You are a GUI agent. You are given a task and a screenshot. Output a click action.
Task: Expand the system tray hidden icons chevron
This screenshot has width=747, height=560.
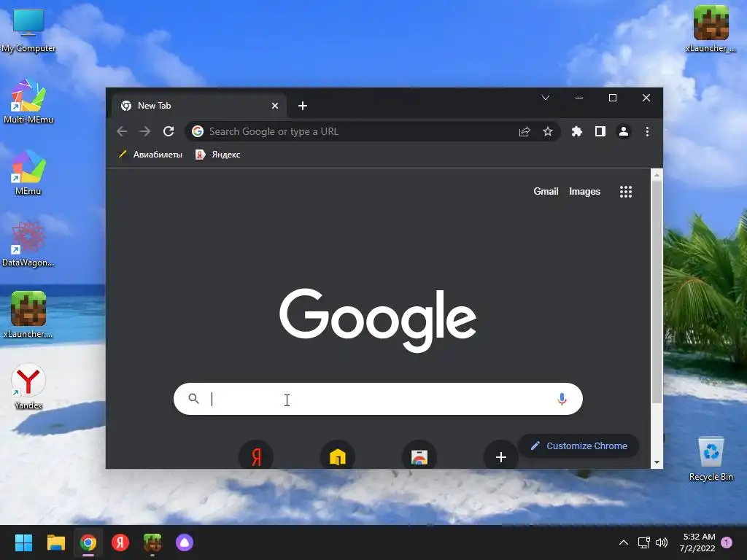pos(623,542)
